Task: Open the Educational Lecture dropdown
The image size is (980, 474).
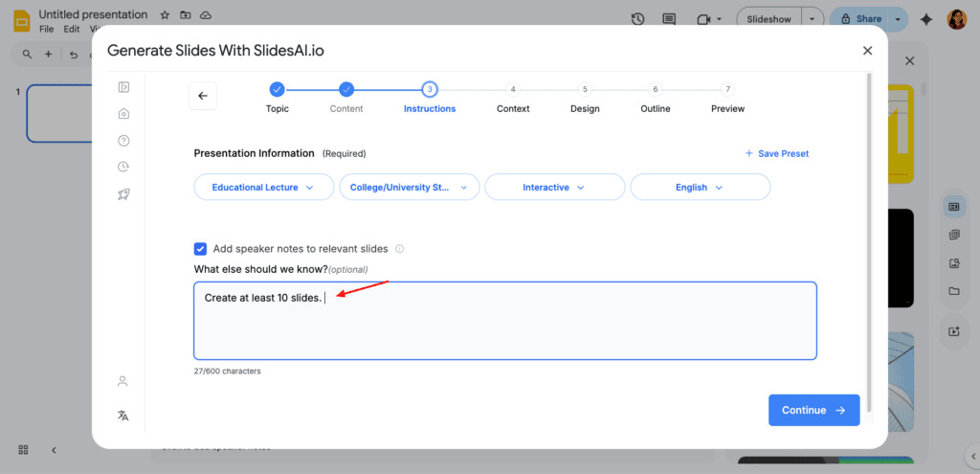Action: (x=264, y=187)
